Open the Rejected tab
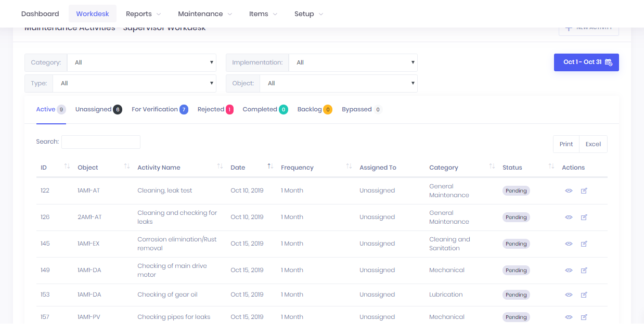 point(211,110)
